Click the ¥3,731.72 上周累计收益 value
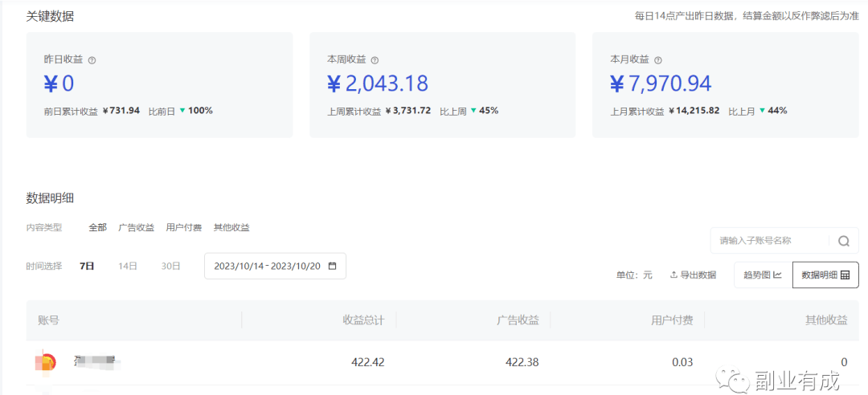 408,111
